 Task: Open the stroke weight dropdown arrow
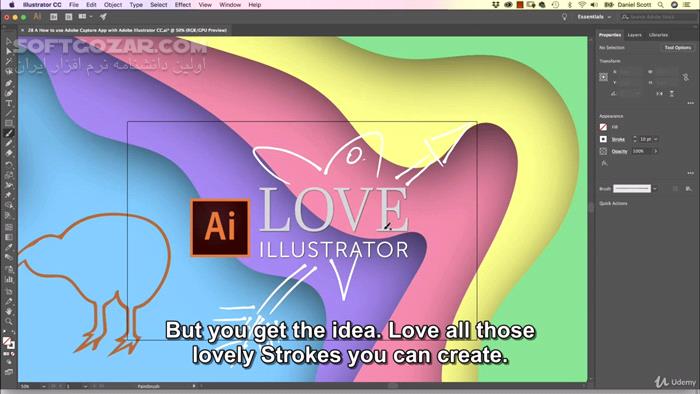pyautogui.click(x=656, y=139)
